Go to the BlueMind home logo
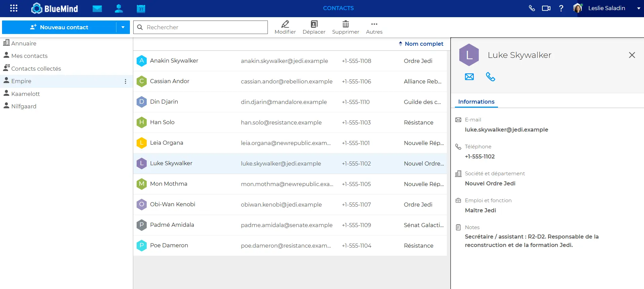 click(55, 8)
